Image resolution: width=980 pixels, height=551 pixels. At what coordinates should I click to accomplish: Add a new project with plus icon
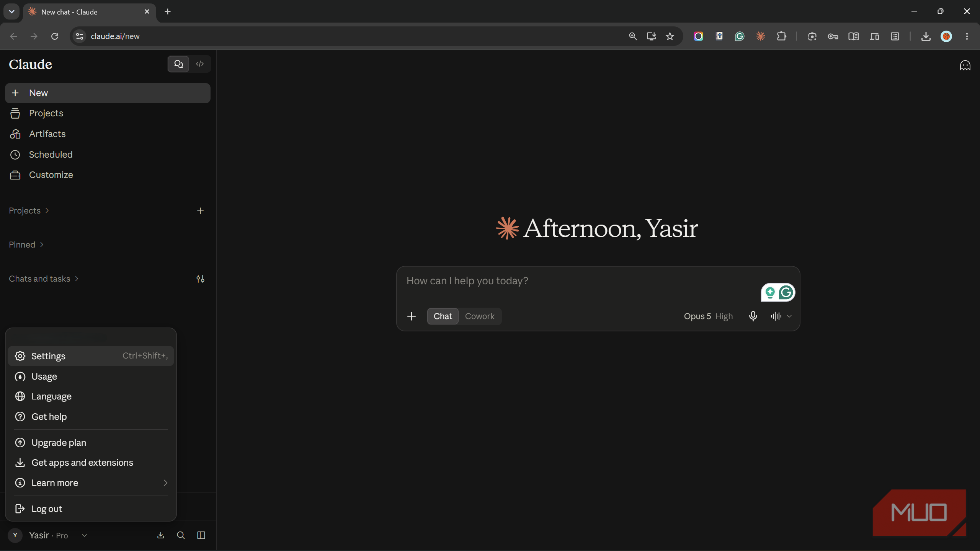[x=200, y=211]
